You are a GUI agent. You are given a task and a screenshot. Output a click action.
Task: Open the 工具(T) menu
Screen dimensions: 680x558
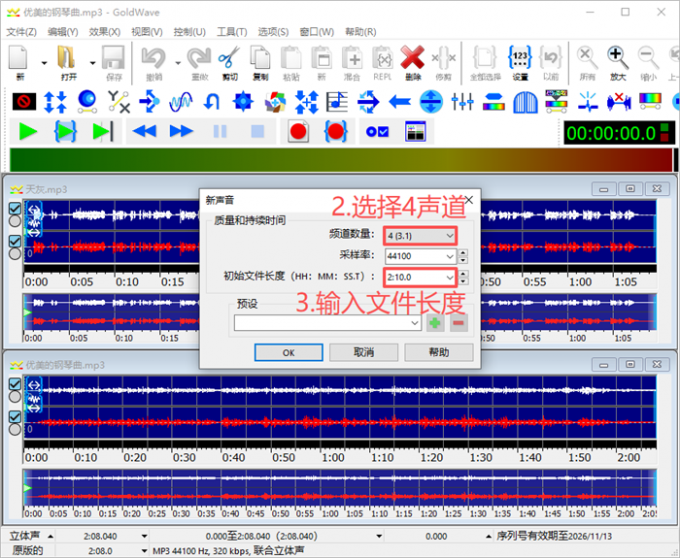232,32
